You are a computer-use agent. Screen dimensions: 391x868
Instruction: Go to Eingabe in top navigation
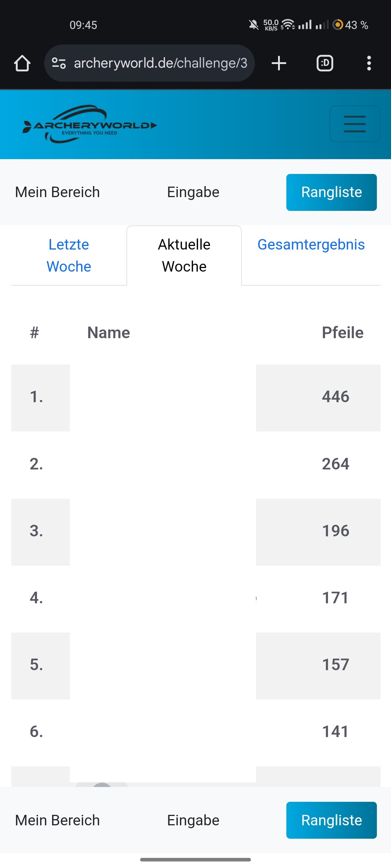(193, 192)
